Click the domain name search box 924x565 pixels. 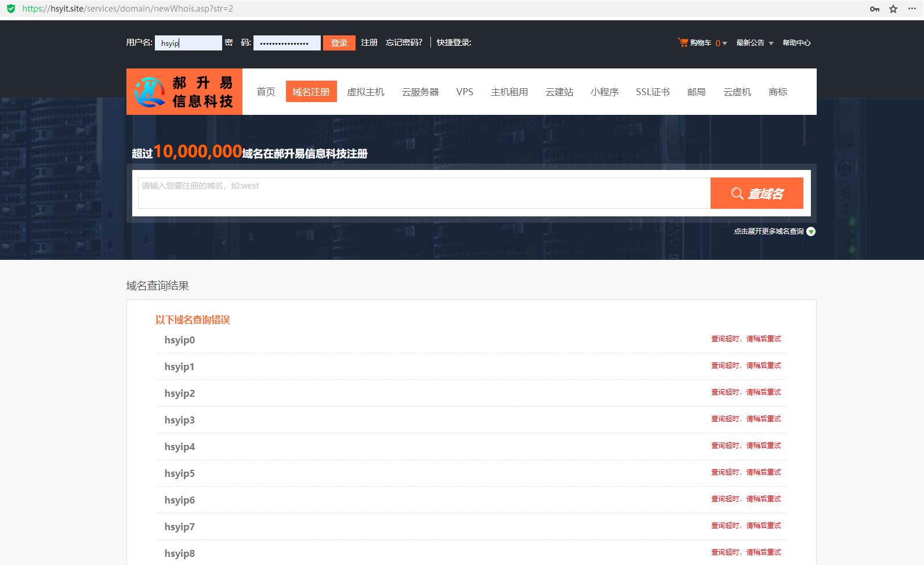(x=423, y=193)
